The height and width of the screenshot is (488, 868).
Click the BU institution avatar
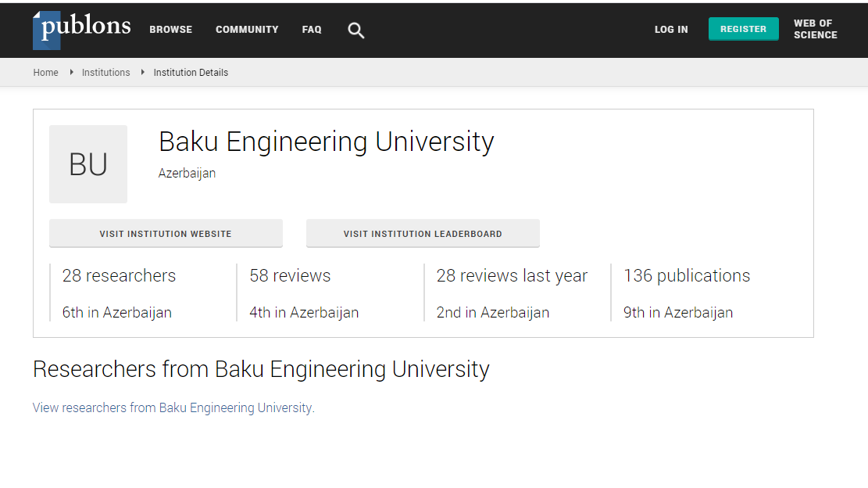[88, 164]
